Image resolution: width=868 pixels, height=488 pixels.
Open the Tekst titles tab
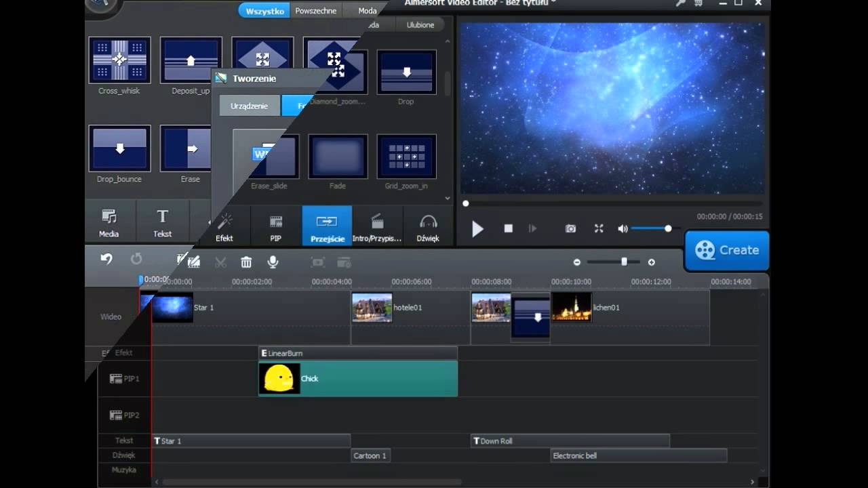163,223
